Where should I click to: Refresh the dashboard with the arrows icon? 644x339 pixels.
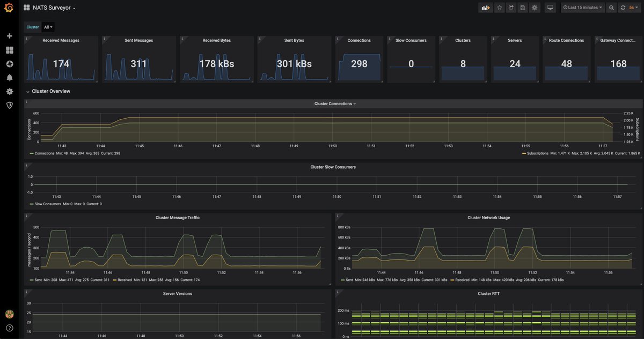pyautogui.click(x=623, y=8)
